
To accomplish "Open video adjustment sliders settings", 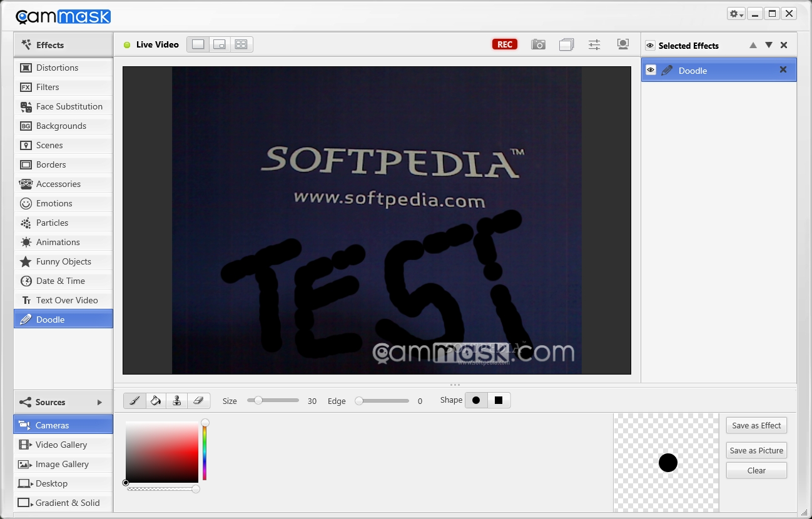I will [x=594, y=44].
